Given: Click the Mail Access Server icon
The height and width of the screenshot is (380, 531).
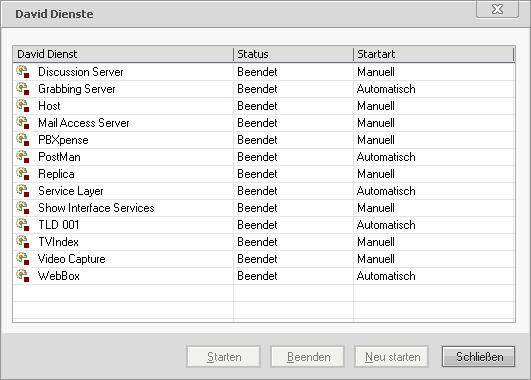Looking at the screenshot, I should point(23,123).
